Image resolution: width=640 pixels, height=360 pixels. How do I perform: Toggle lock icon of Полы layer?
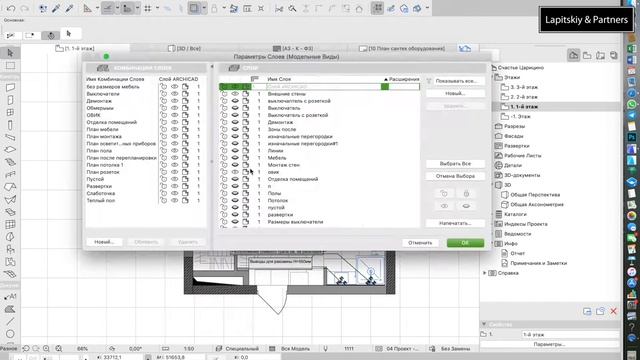(224, 193)
